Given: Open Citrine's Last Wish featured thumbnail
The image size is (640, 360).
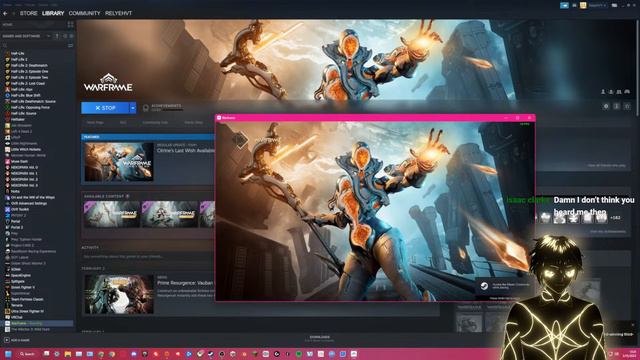Looking at the screenshot, I should (119, 162).
